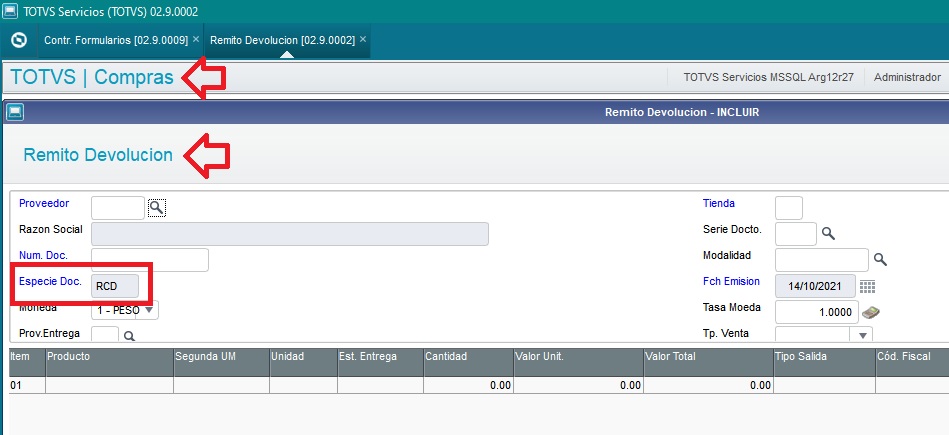Focus the Serie Docto. input field
The width and height of the screenshot is (949, 435).
[x=796, y=234]
